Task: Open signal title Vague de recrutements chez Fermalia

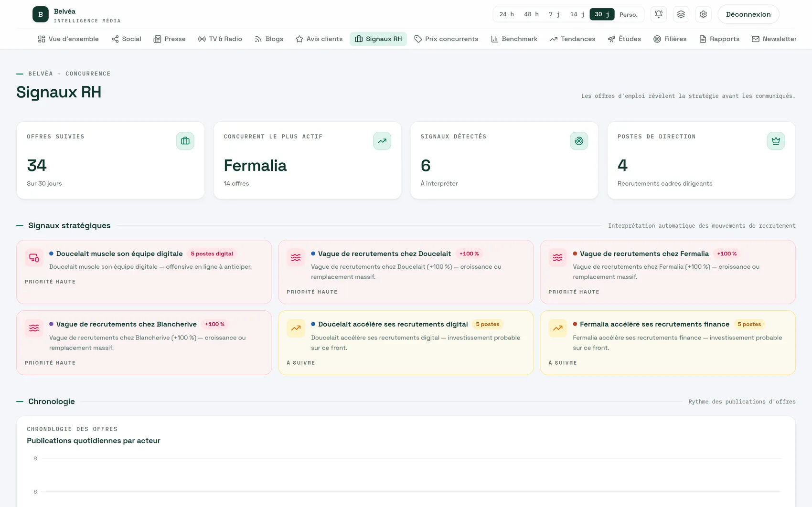Action: [644, 254]
